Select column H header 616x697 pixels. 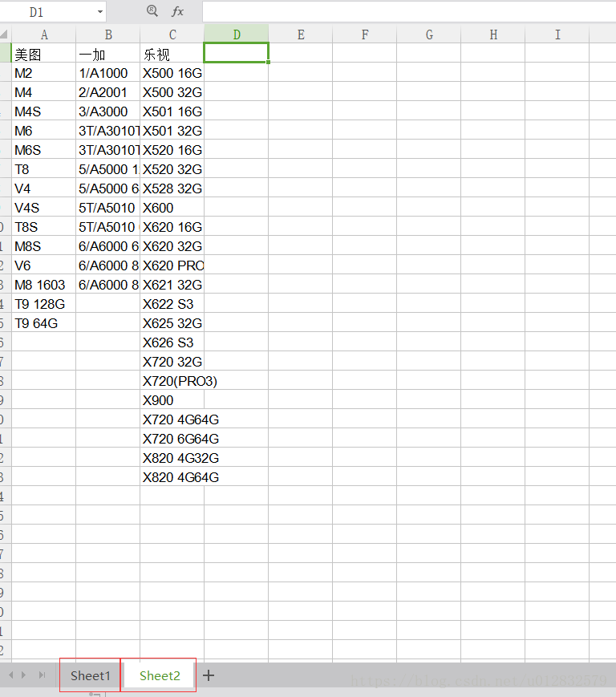coord(493,34)
